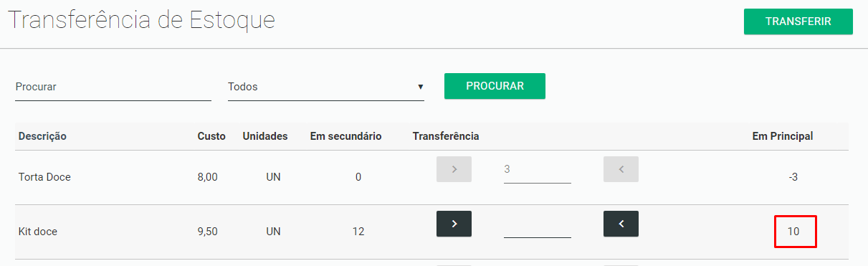868x266 pixels.
Task: Click the Em Principal column header
Action: pyautogui.click(x=783, y=136)
